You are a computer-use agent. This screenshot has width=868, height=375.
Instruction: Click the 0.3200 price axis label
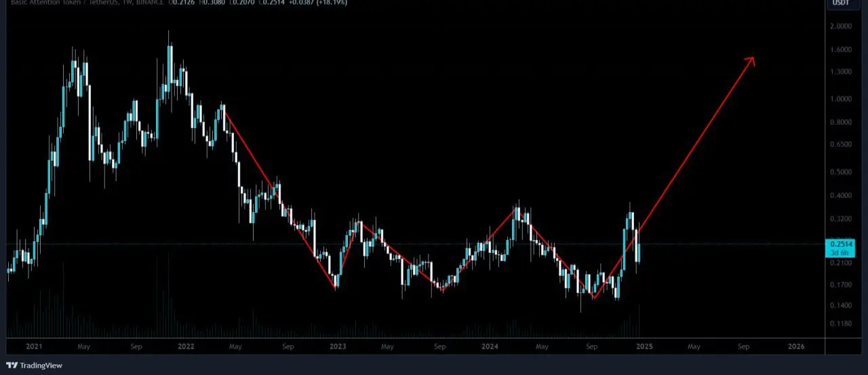840,220
